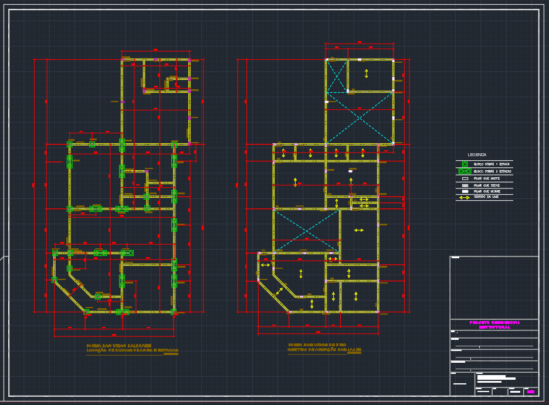The image size is (549, 405).
Task: Click the left floor plan's yellow caption
Action: (132, 348)
